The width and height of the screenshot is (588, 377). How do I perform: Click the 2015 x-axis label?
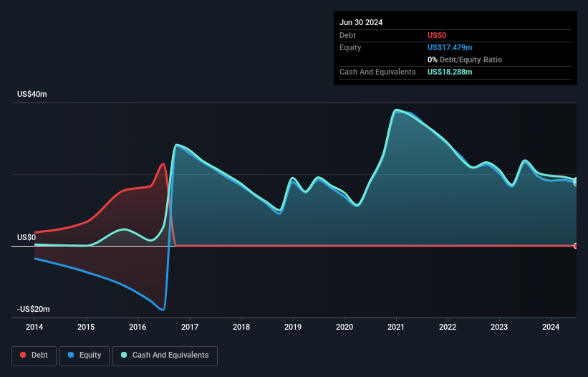(x=86, y=327)
